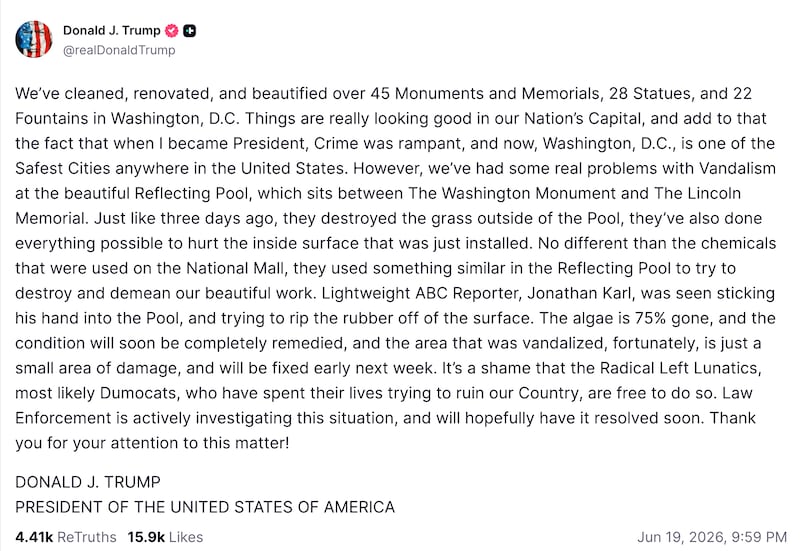Open the Jun 19, 2026 timestamp permalink
The height and width of the screenshot is (551, 800).
click(x=712, y=537)
